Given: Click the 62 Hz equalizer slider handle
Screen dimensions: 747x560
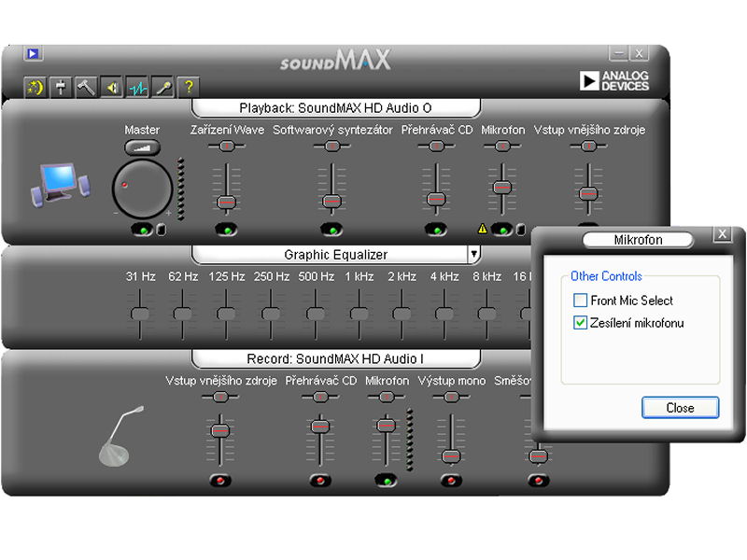Looking at the screenshot, I should 182,314.
